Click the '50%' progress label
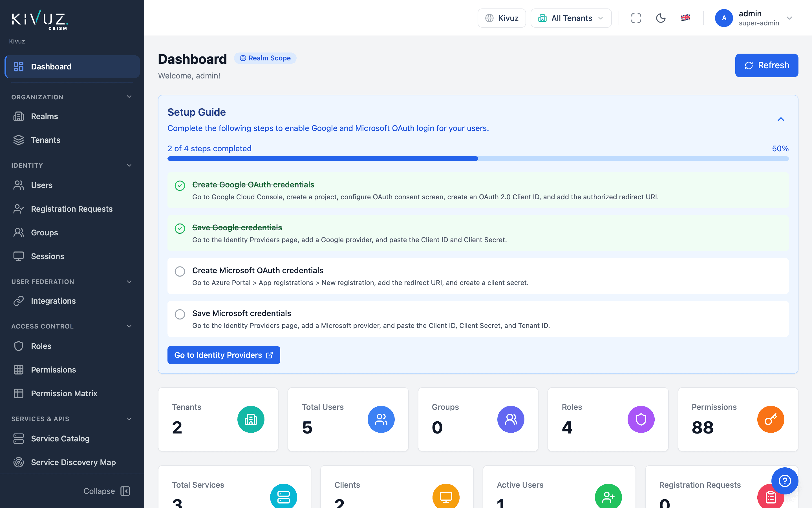Viewport: 812px width, 508px height. (x=780, y=148)
